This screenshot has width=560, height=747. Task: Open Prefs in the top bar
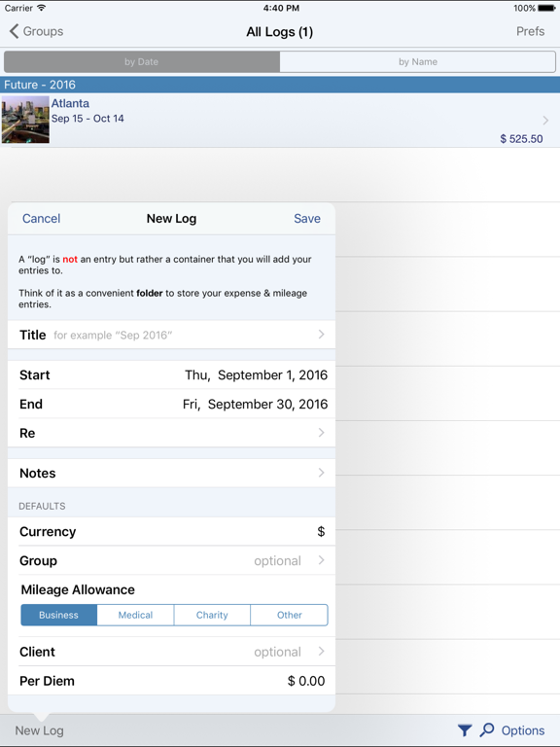click(531, 31)
